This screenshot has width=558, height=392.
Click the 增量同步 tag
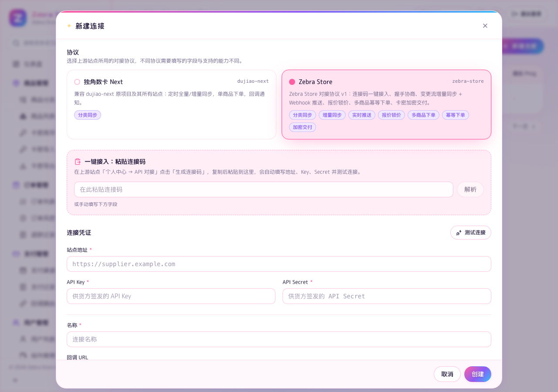click(332, 115)
